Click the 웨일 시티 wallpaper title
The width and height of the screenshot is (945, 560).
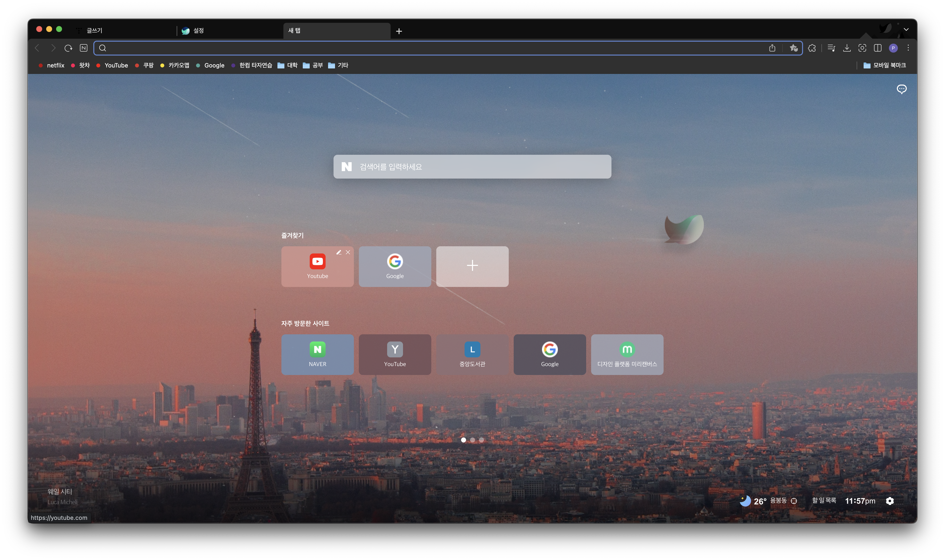point(60,491)
